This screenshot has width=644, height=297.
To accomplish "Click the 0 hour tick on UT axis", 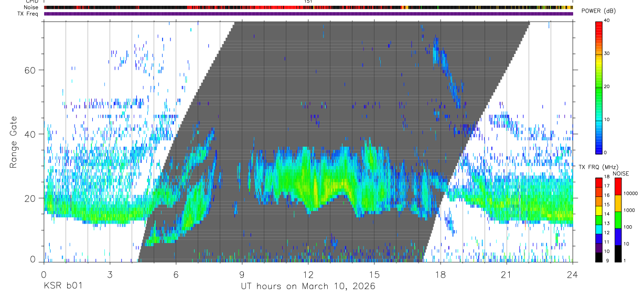I will (44, 274).
